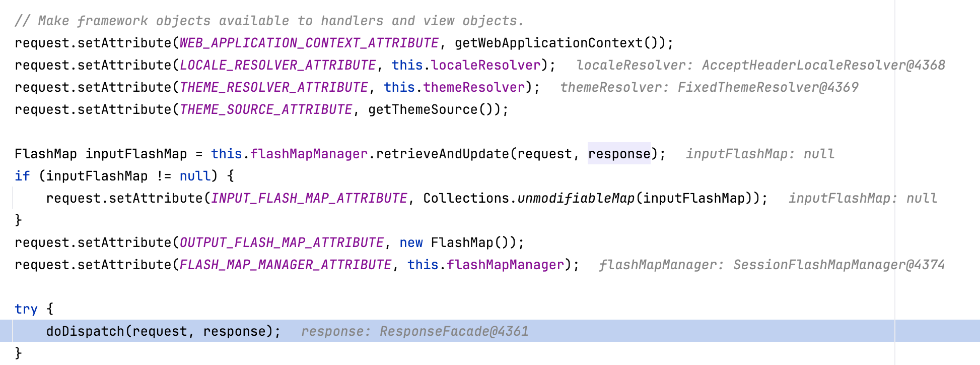Click THEME_SOURCE_ATTRIBUTE constant
980x365 pixels.
pos(266,109)
